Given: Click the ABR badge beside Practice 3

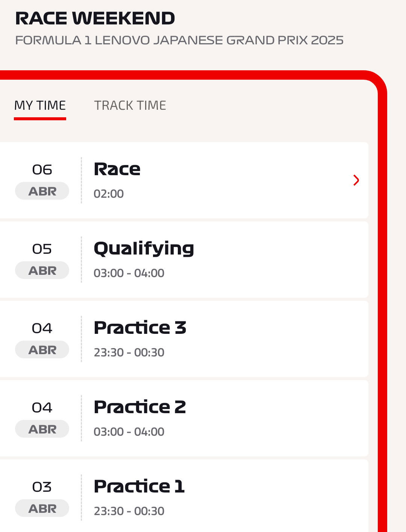Looking at the screenshot, I should (x=42, y=350).
